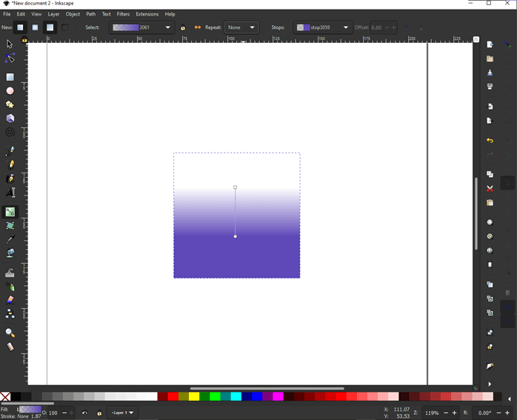Select the Dropper color picker tool
This screenshot has height=420, width=517.
coord(10,239)
